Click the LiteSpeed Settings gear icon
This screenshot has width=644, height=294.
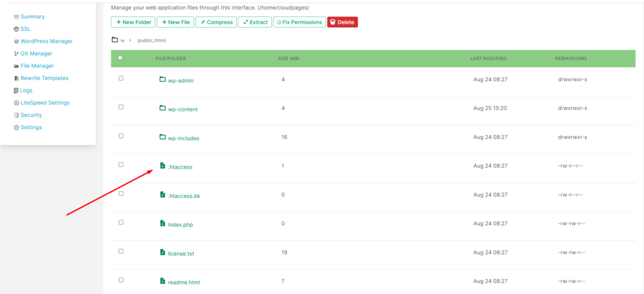pyautogui.click(x=16, y=103)
